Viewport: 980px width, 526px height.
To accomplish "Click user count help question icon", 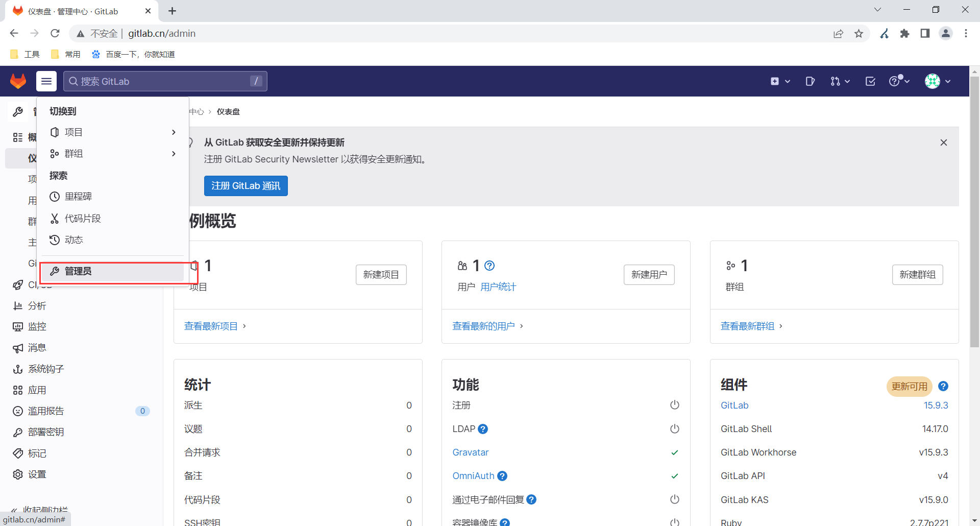I will [489, 266].
